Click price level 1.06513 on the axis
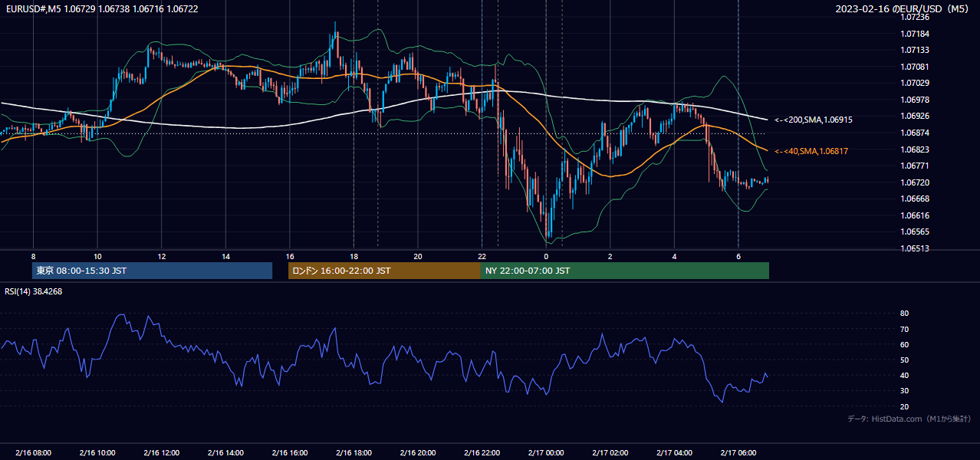 pos(915,248)
